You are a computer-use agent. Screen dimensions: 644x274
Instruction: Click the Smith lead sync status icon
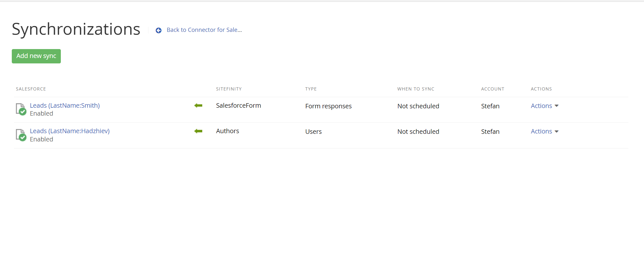21,109
